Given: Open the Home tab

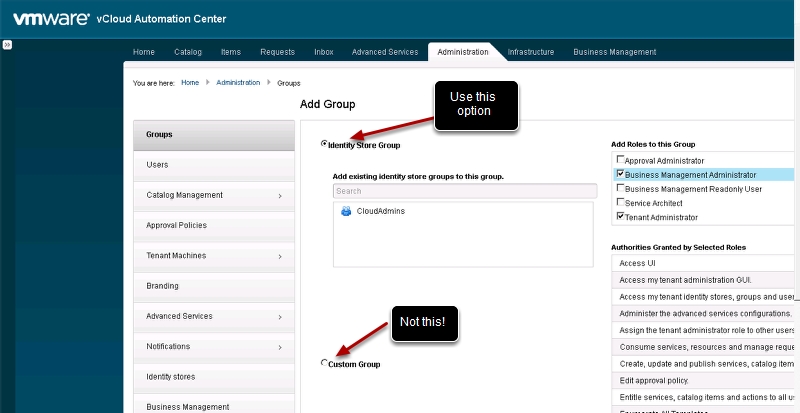Looking at the screenshot, I should (143, 52).
